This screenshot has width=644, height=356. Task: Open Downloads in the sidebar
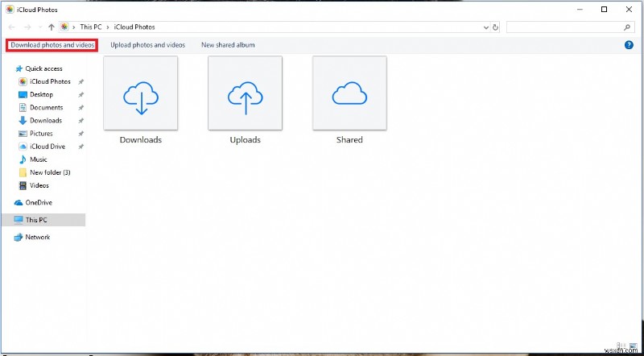pyautogui.click(x=46, y=121)
